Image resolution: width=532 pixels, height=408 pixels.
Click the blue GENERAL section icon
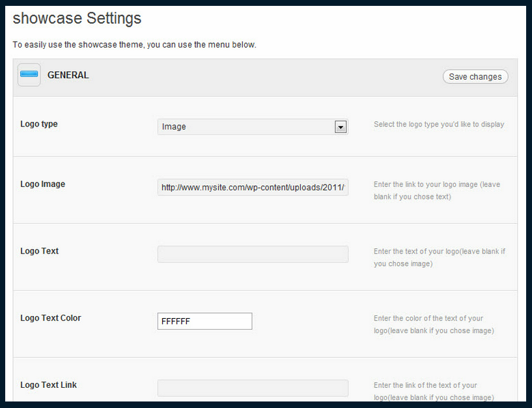29,75
